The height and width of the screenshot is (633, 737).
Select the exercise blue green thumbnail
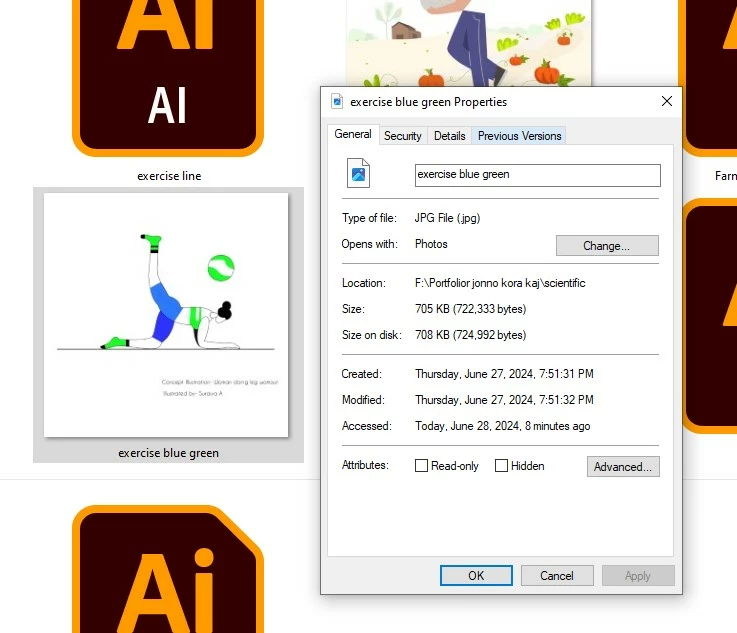(x=166, y=315)
